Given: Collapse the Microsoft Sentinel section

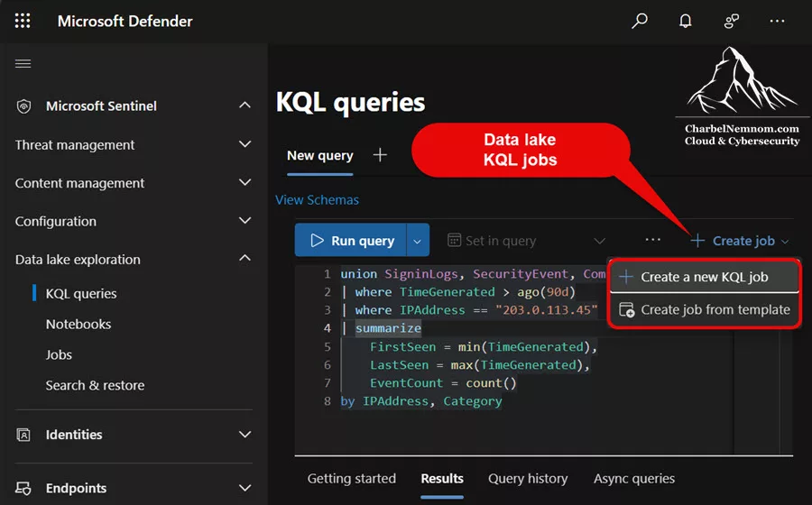Looking at the screenshot, I should [x=245, y=105].
